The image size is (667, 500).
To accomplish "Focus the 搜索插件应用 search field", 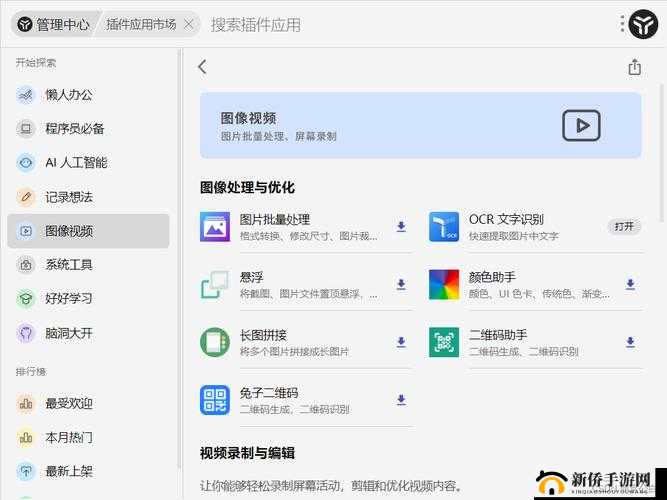I will [x=256, y=25].
